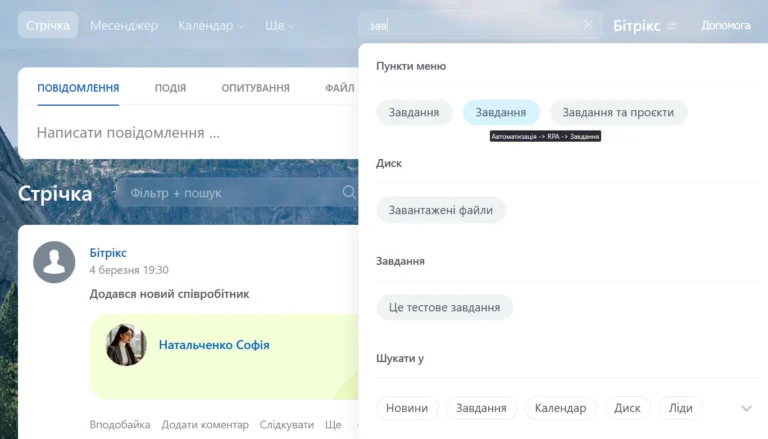
Task: Click the first Завдання menu item chip
Action: click(x=414, y=112)
